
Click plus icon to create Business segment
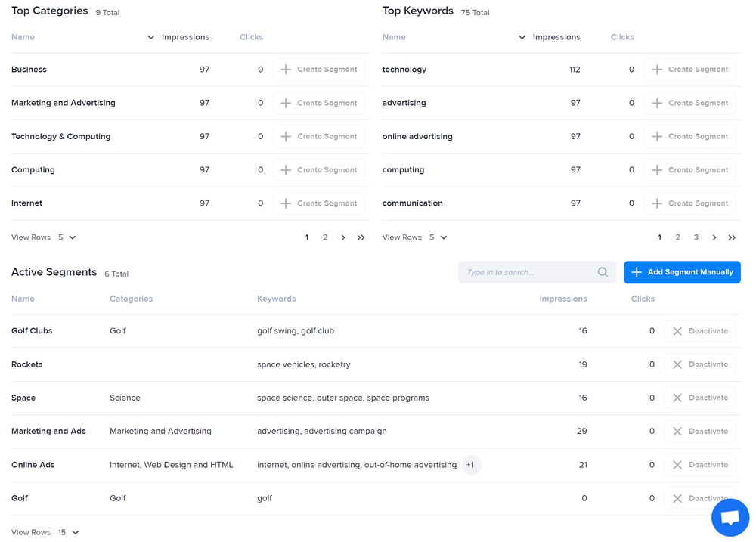pyautogui.click(x=286, y=70)
